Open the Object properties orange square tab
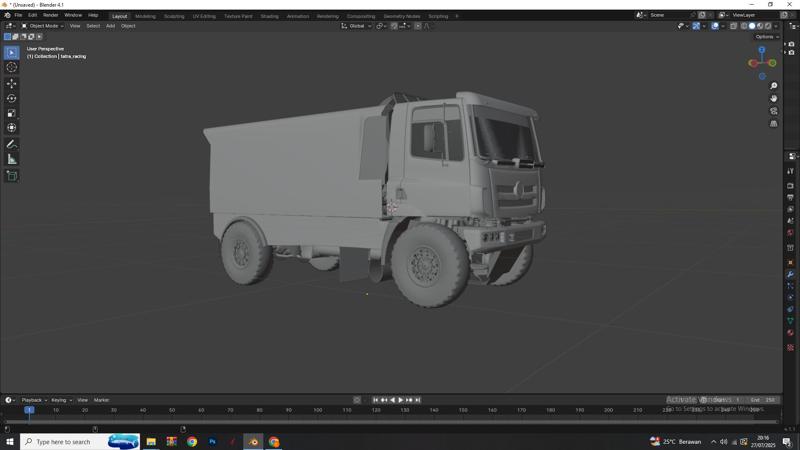The image size is (800, 450). (x=790, y=263)
